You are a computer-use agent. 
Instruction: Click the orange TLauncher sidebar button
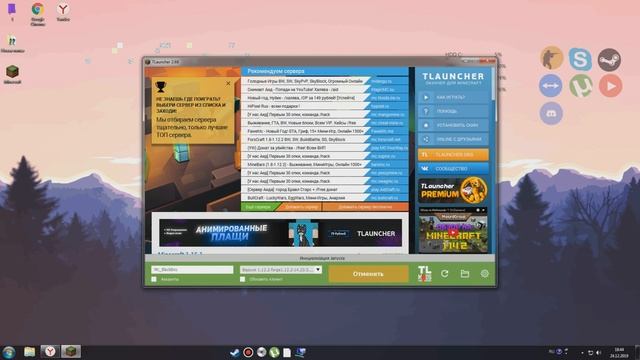point(453,155)
